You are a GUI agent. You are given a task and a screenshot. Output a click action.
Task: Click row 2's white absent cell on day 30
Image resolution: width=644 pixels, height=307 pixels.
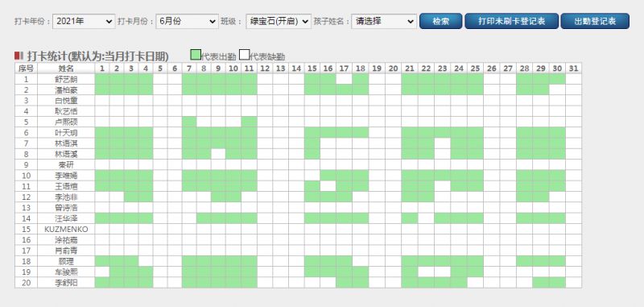[557, 90]
